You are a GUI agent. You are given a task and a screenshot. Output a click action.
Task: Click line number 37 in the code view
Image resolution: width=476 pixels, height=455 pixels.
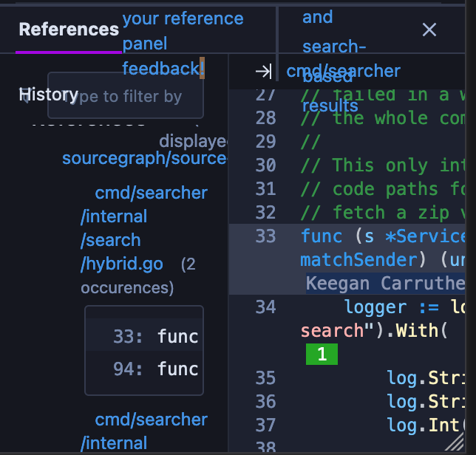click(x=265, y=425)
